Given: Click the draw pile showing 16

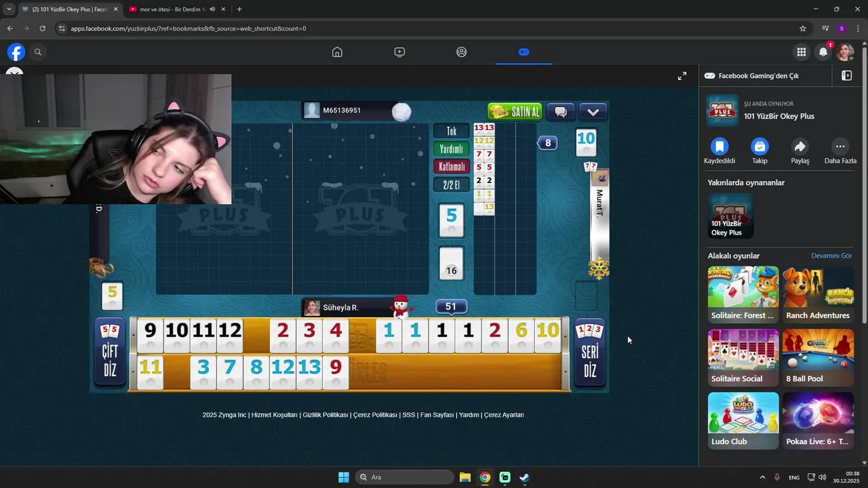Looking at the screenshot, I should pyautogui.click(x=452, y=263).
